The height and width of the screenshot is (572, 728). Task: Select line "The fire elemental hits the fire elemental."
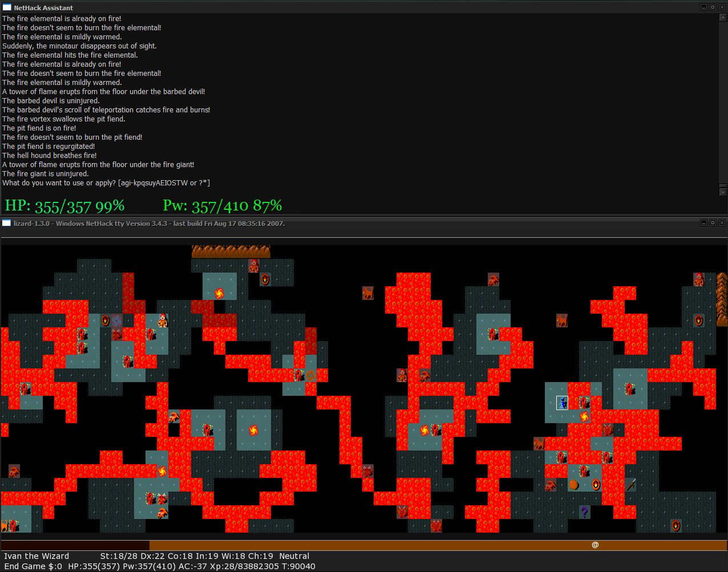70,55
